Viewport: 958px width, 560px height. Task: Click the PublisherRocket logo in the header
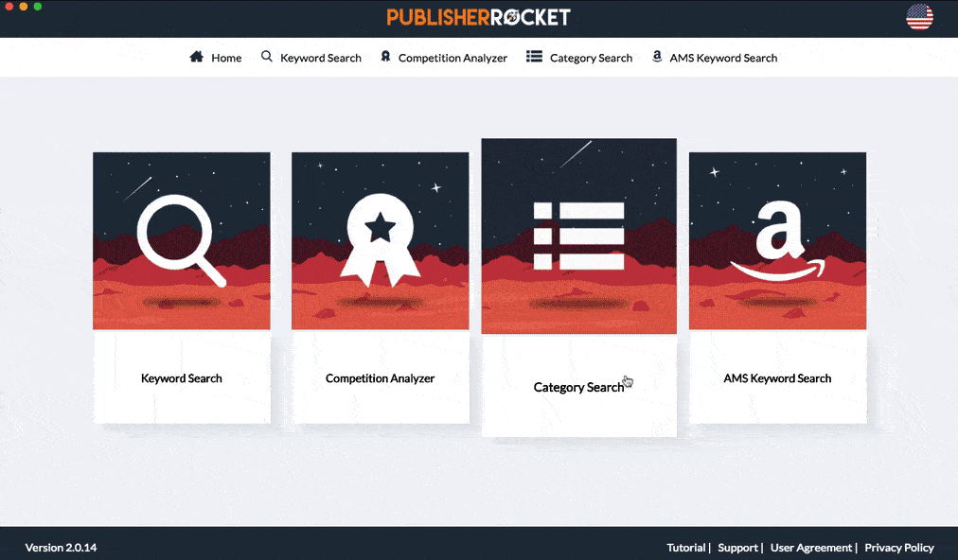(478, 16)
